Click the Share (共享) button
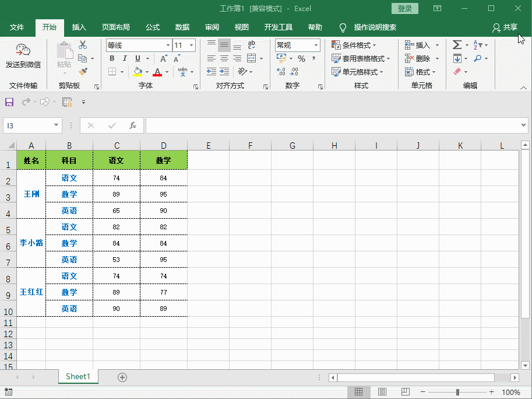532x399 pixels. coord(505,27)
